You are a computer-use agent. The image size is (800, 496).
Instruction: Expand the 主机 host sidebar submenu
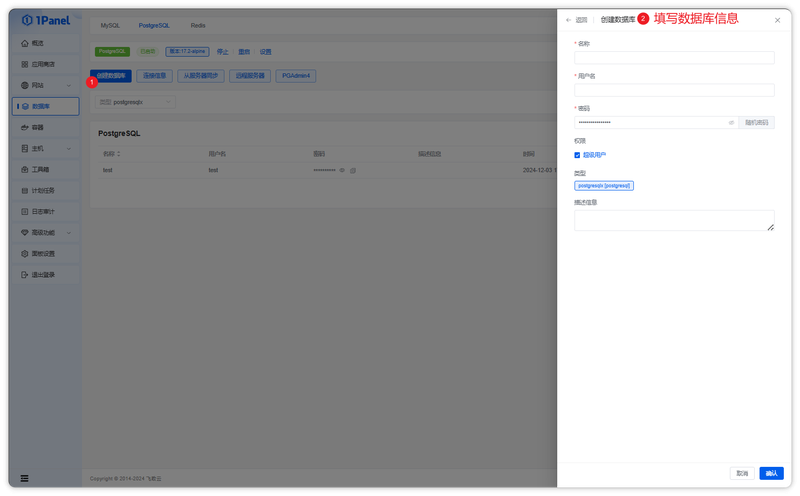pyautogui.click(x=69, y=148)
